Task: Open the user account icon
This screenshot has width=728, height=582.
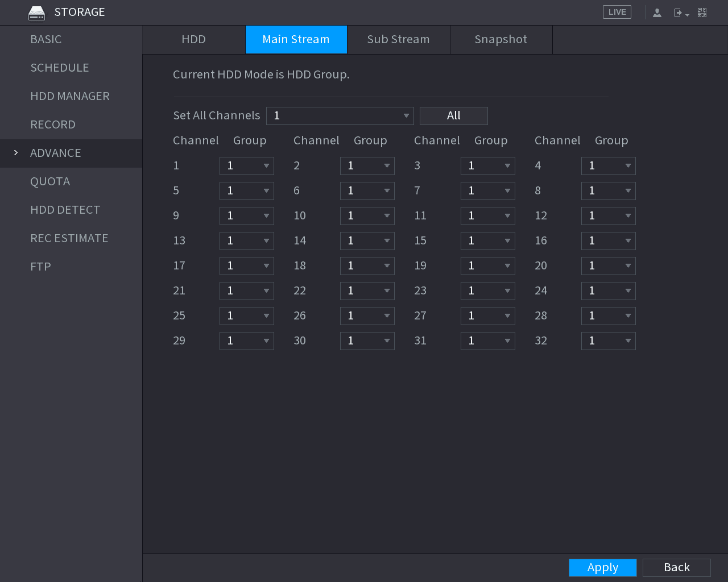Action: click(x=657, y=13)
